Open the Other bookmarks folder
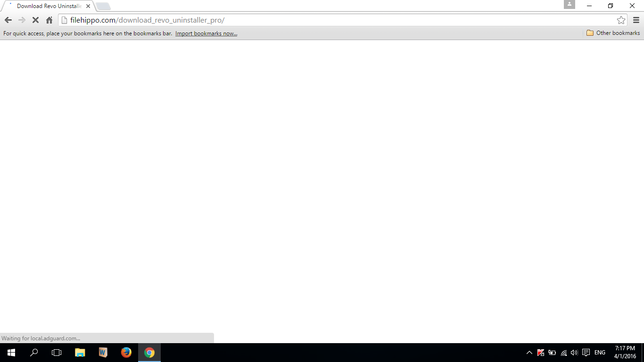 click(613, 33)
